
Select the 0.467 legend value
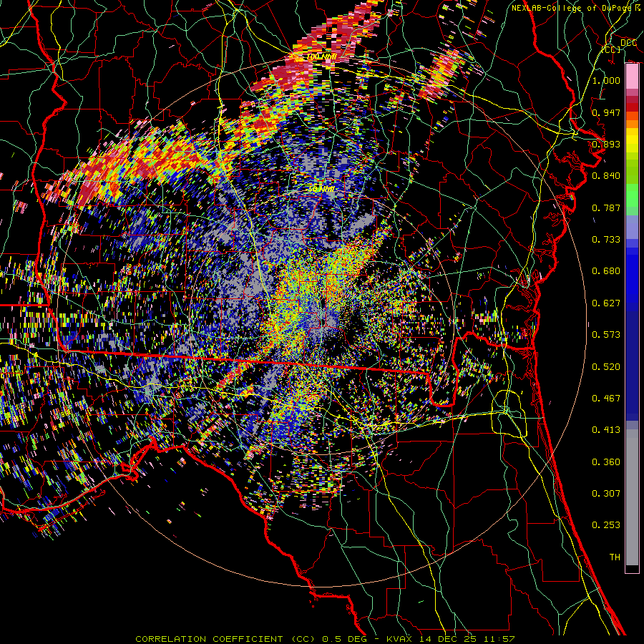tap(606, 399)
